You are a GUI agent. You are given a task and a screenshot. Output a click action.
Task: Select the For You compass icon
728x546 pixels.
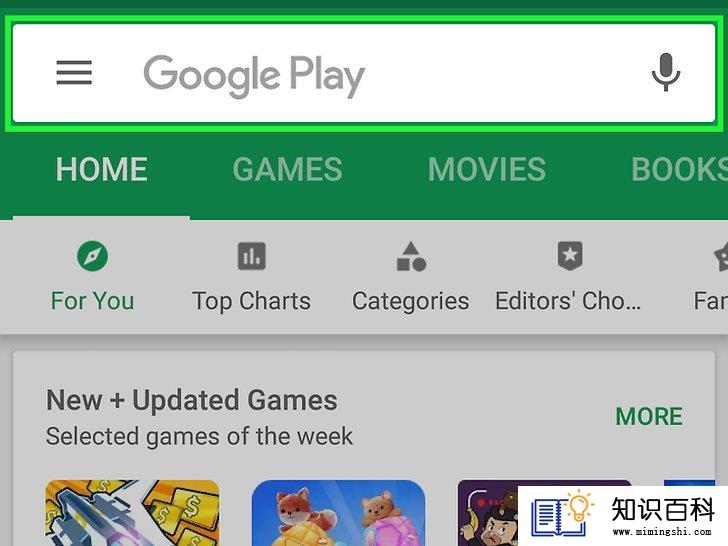92,256
